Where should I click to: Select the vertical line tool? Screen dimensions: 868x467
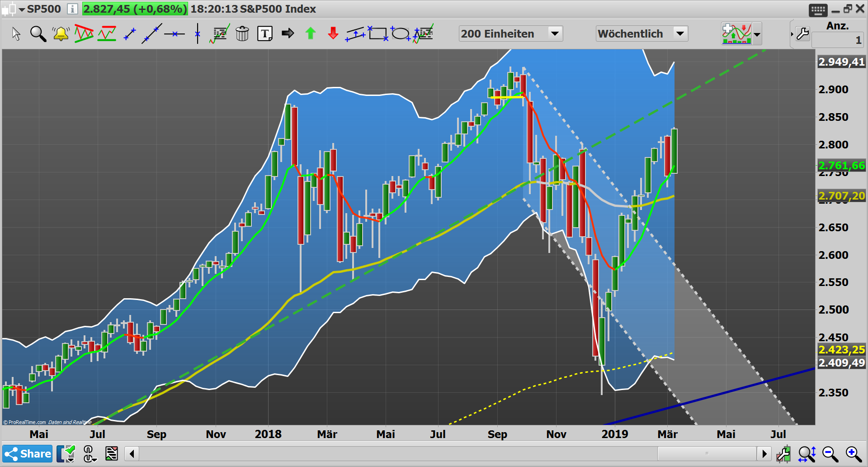coord(198,34)
